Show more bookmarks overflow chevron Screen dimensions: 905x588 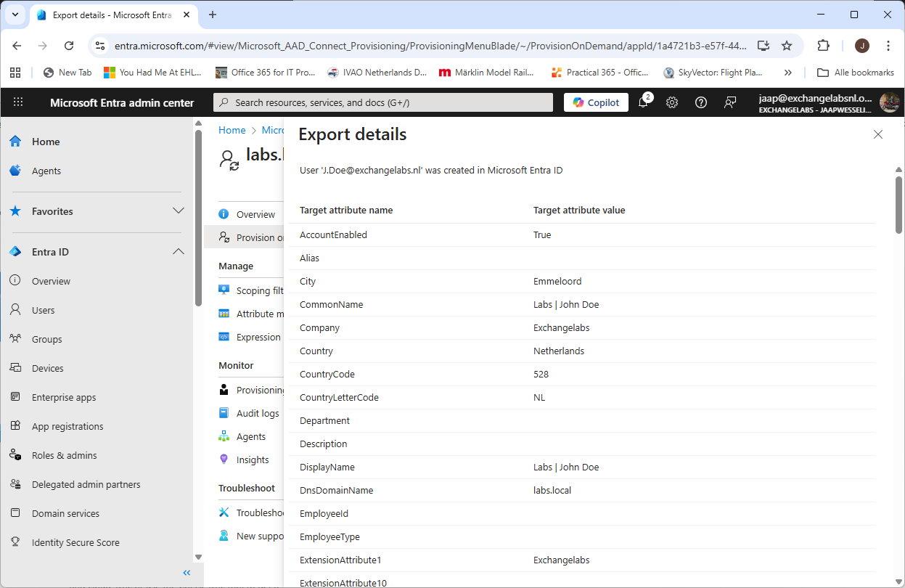pos(788,73)
